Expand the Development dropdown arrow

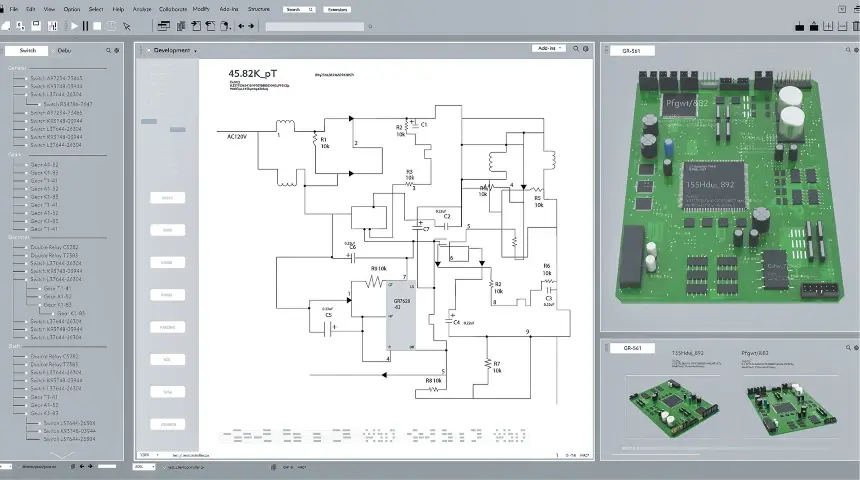[196, 50]
